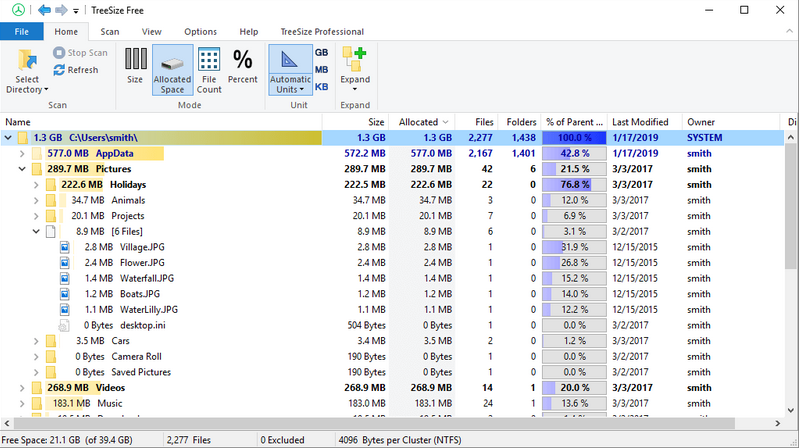Sort by Last Modified column header
This screenshot has height=448, width=799.
pyautogui.click(x=645, y=122)
